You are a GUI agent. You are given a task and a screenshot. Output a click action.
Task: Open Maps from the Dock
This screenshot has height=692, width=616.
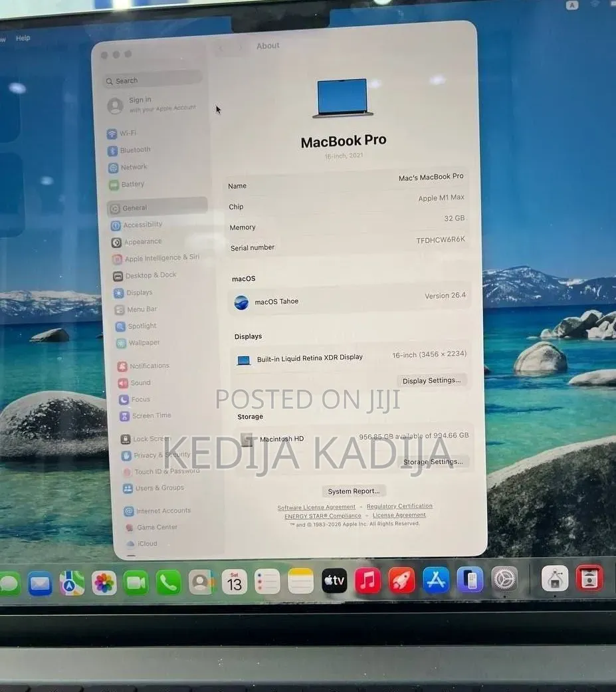point(72,583)
